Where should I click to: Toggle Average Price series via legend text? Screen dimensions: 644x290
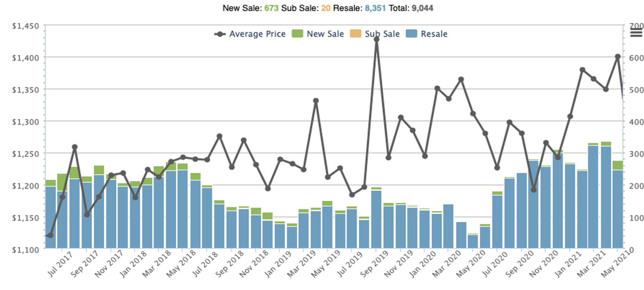click(x=257, y=34)
